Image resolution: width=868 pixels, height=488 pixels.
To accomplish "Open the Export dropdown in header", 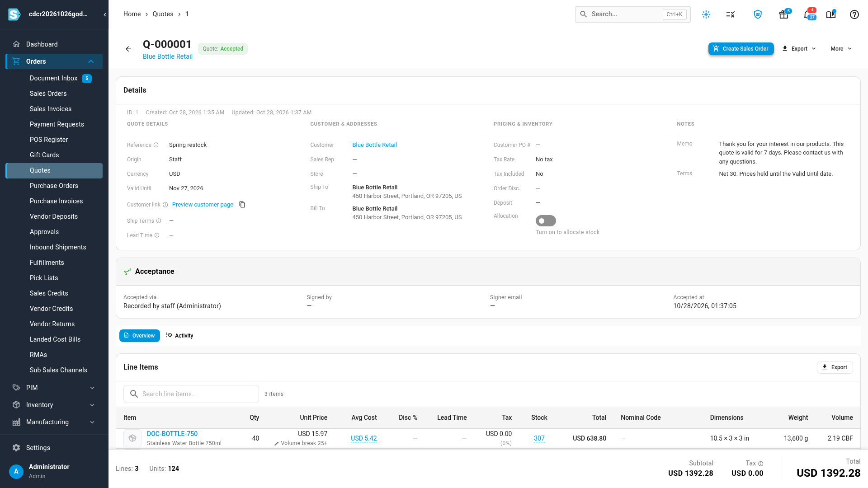I will point(799,49).
